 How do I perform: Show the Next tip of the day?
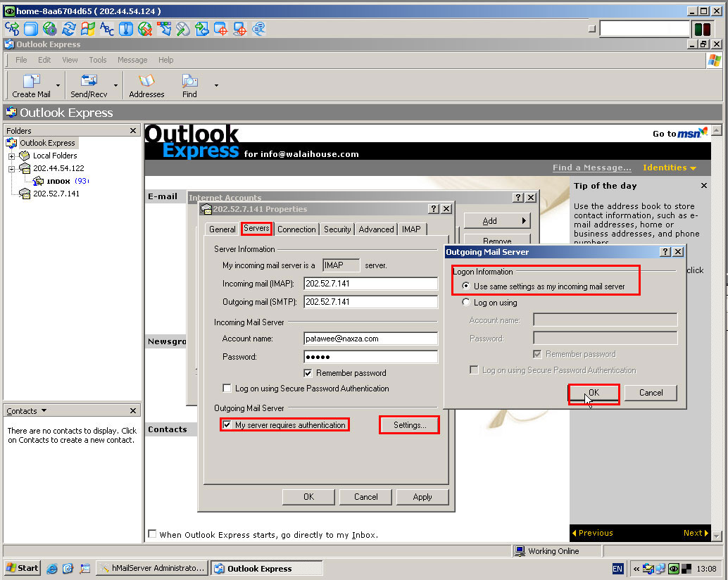696,533
